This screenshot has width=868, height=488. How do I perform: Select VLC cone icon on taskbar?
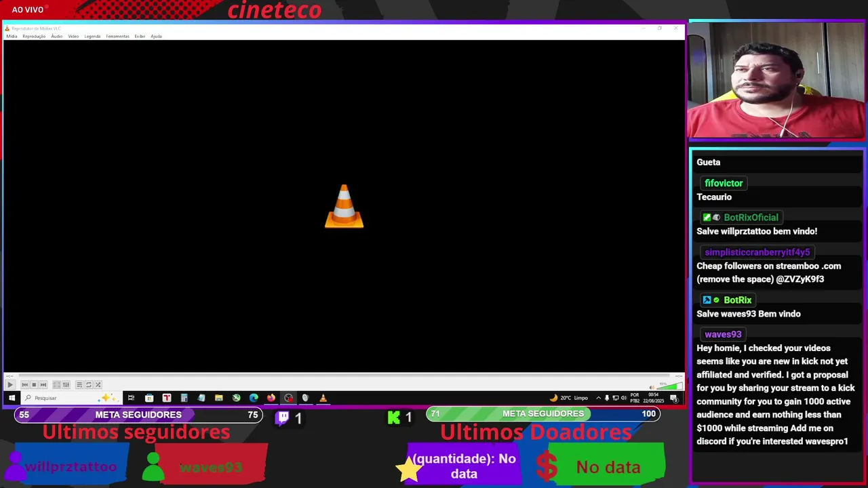tap(323, 398)
